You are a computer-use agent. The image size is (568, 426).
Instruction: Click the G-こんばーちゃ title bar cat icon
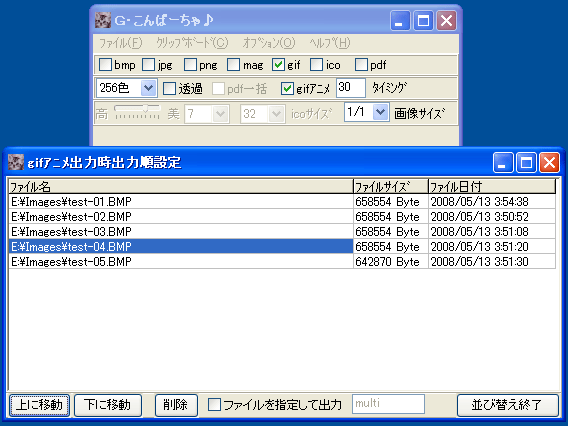tap(103, 20)
